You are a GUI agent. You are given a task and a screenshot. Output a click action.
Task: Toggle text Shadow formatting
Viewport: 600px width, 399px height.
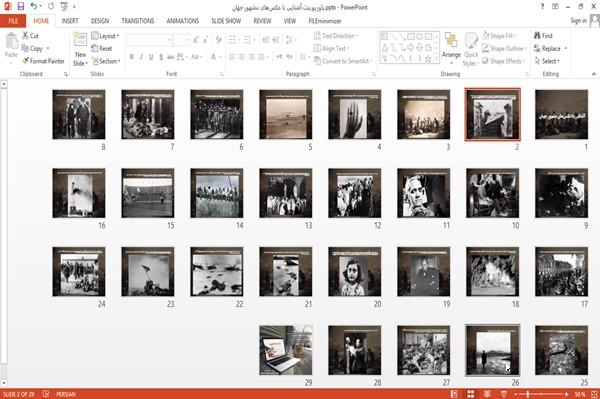(x=161, y=57)
